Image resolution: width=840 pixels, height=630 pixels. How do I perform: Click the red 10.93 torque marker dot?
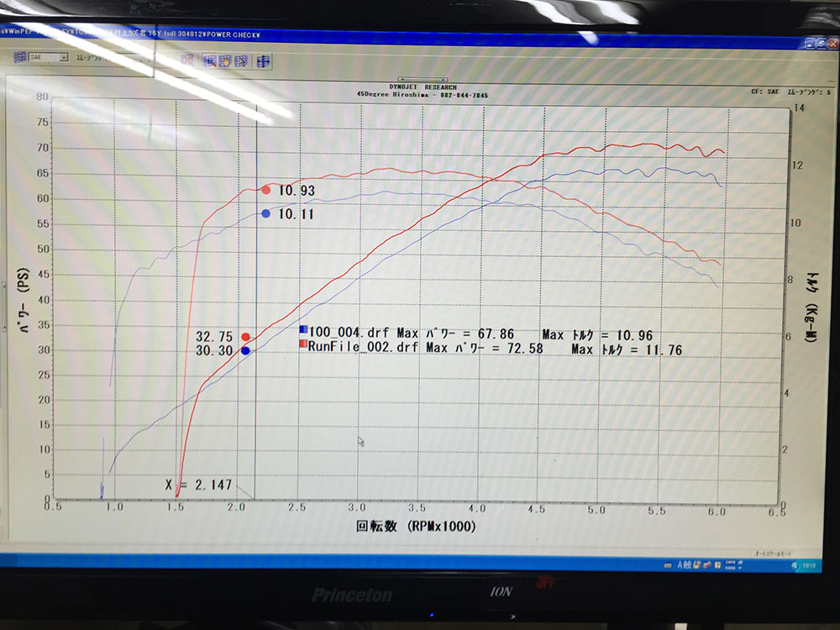coord(265,190)
